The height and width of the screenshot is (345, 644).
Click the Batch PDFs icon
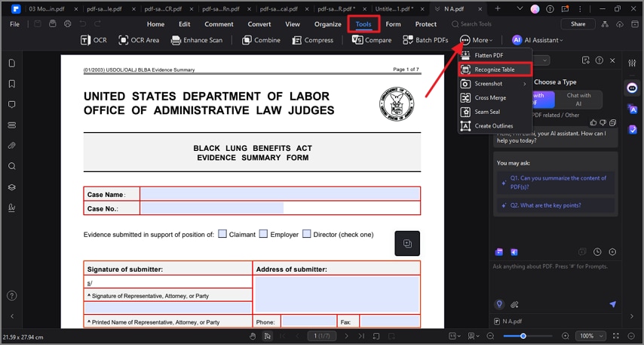pos(408,40)
